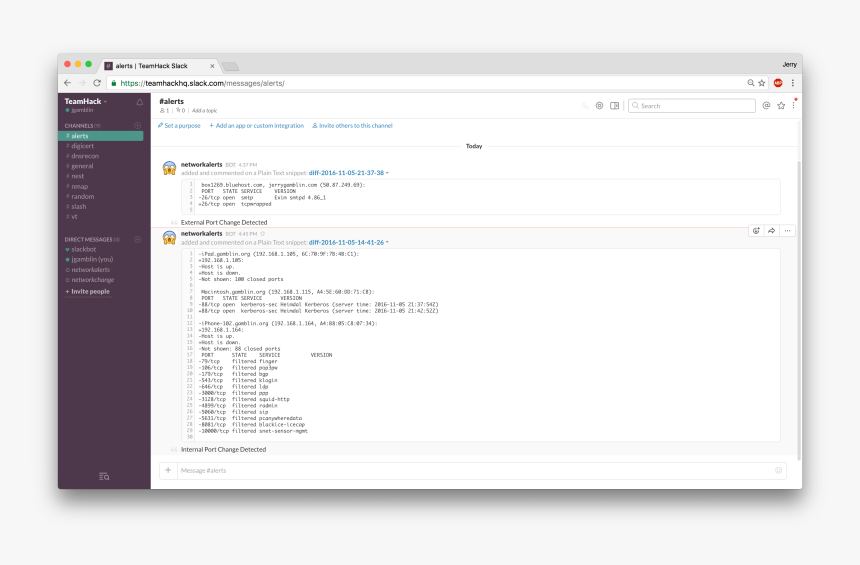Reload the page with the refresh icon
Image resolution: width=860 pixels, height=565 pixels.
[97, 83]
